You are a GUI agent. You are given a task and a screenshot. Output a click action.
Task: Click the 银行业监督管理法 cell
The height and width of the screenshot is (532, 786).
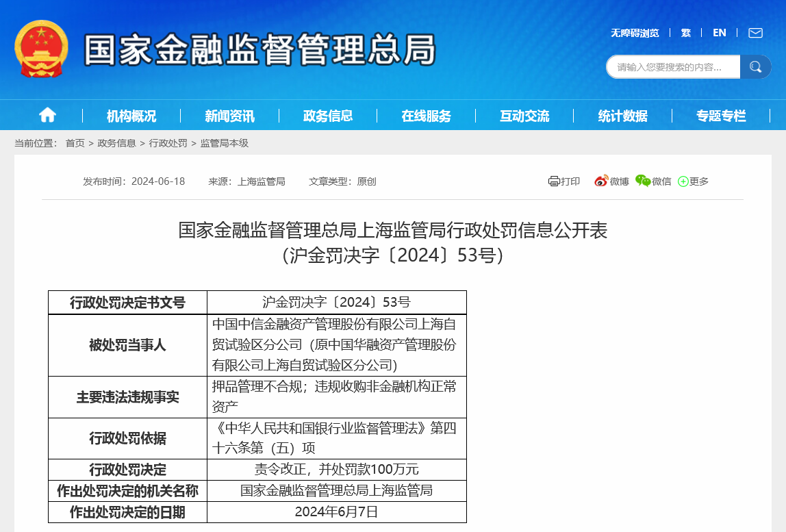pos(337,438)
